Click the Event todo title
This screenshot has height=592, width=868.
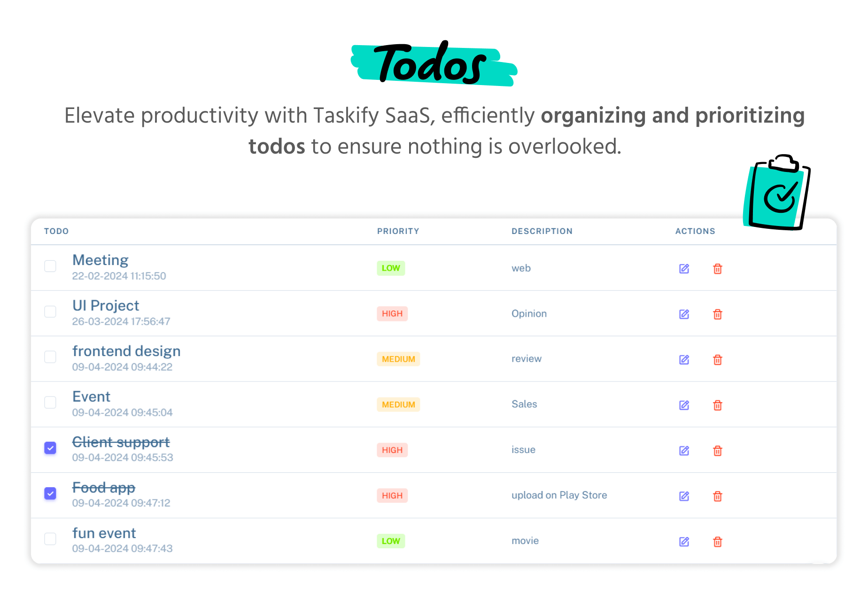point(91,397)
